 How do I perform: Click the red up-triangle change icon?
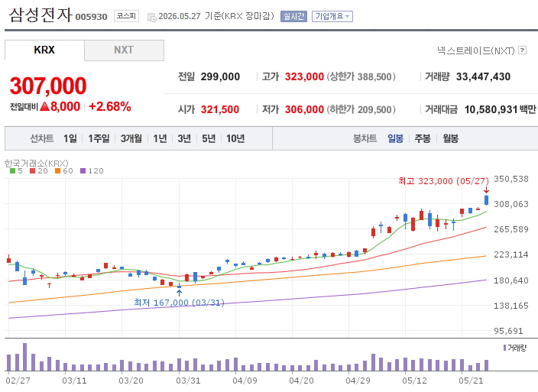tap(44, 106)
